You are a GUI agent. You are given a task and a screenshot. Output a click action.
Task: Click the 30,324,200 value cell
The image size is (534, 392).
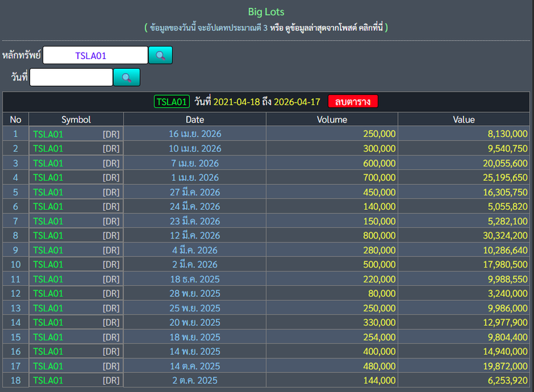point(501,235)
